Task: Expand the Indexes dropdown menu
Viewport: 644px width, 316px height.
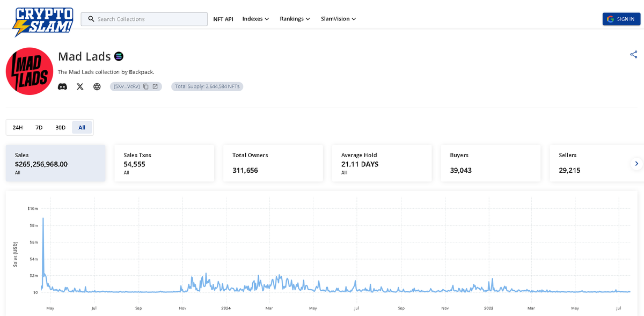Action: (255, 19)
